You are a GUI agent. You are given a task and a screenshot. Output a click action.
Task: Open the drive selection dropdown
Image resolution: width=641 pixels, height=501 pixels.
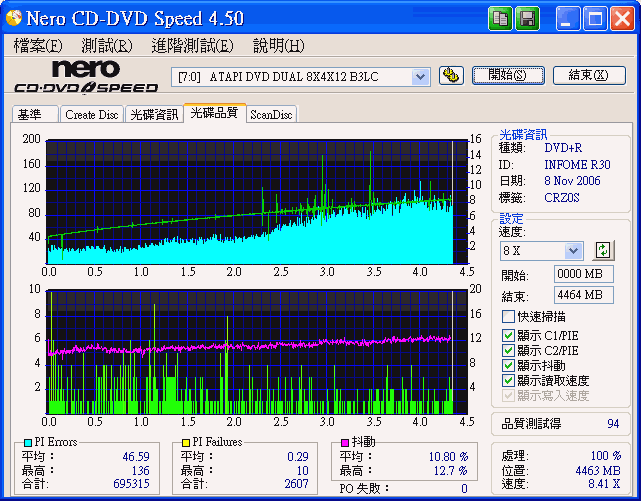click(x=420, y=76)
